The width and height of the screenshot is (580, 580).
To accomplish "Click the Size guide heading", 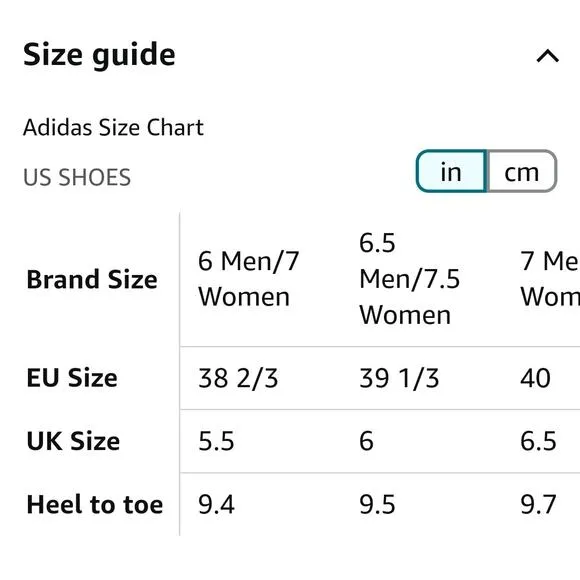I will [x=99, y=55].
